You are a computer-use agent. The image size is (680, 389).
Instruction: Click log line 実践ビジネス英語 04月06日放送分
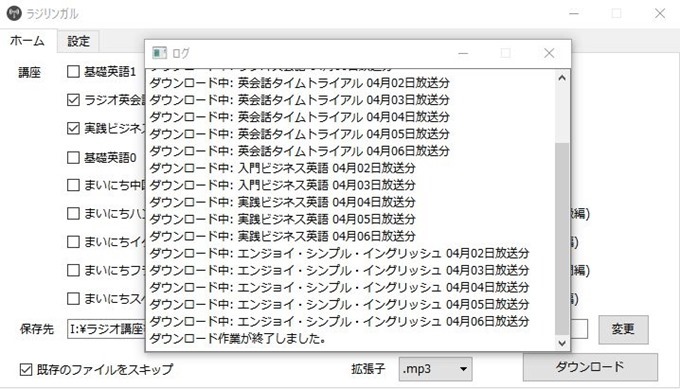pyautogui.click(x=283, y=236)
